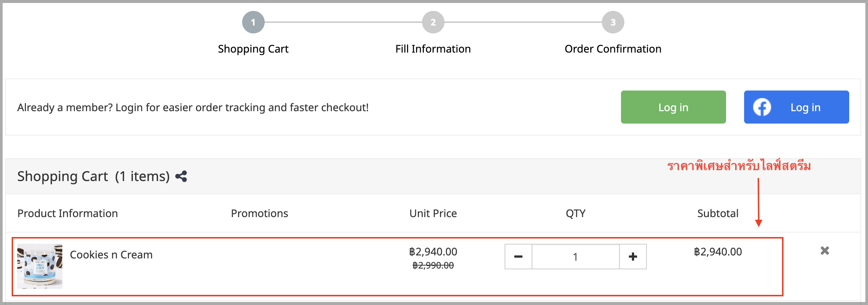This screenshot has width=868, height=305.
Task: Open Cookies n Cream product thumbnail
Action: tap(40, 266)
